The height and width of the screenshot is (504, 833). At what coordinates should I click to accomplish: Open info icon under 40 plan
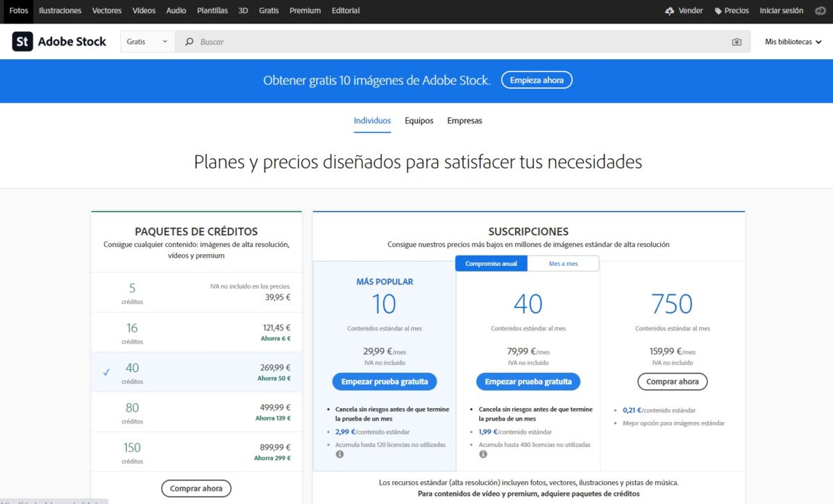(483, 455)
